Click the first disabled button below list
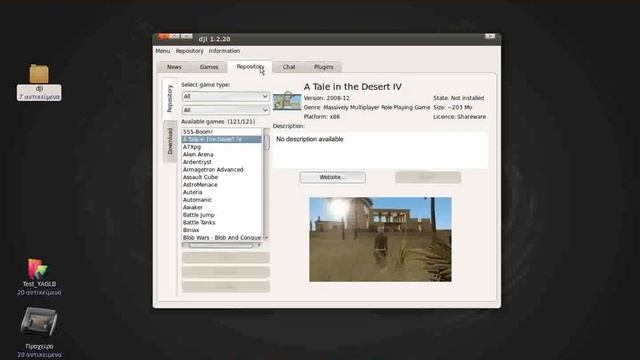The image size is (640, 360). (226, 258)
